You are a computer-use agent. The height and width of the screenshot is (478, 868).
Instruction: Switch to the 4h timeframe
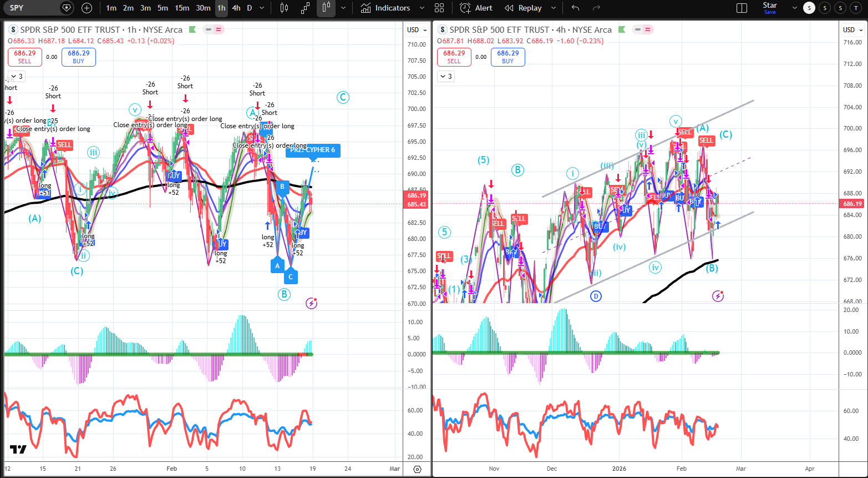pos(236,8)
